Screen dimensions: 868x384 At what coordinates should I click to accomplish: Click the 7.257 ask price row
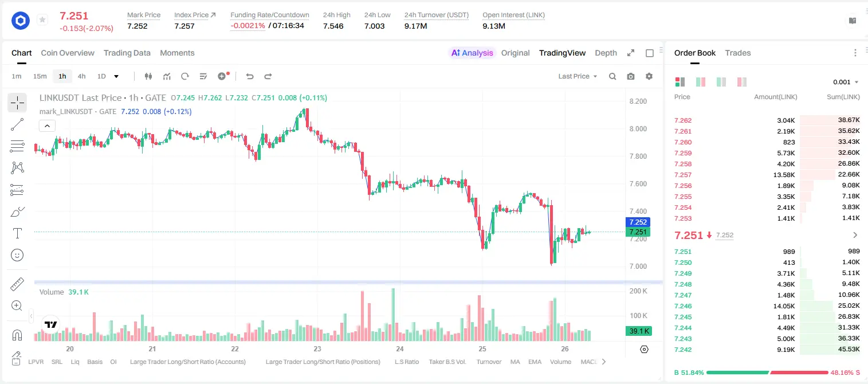pos(767,175)
